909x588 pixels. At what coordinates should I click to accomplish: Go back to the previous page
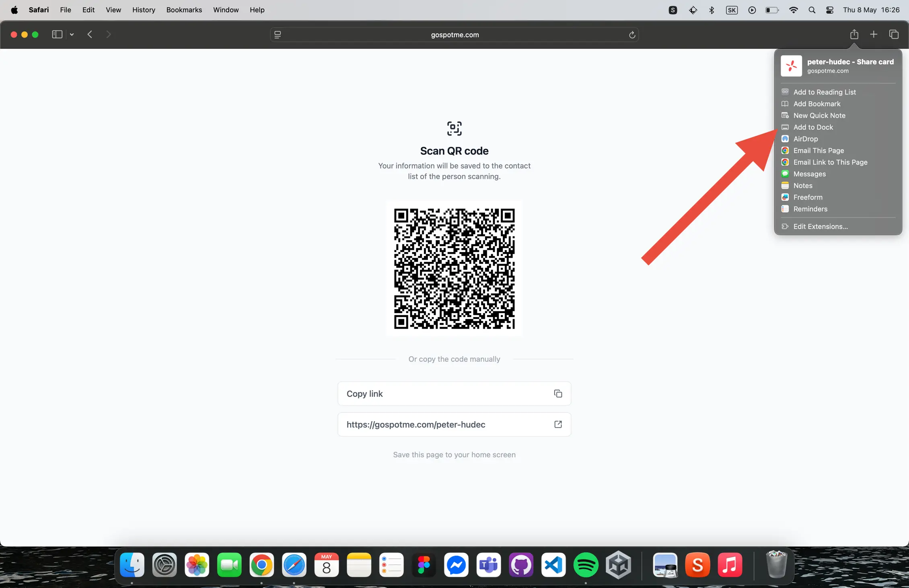click(x=90, y=35)
